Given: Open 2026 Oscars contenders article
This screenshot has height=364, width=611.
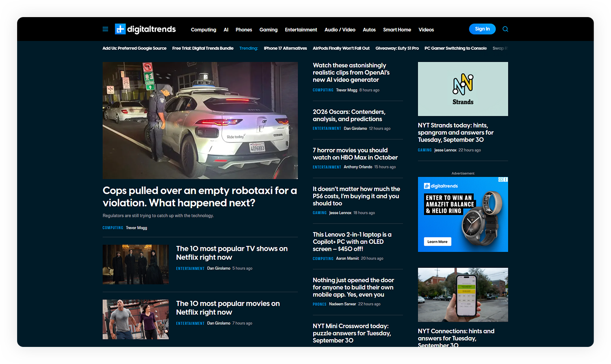Looking at the screenshot, I should (349, 115).
